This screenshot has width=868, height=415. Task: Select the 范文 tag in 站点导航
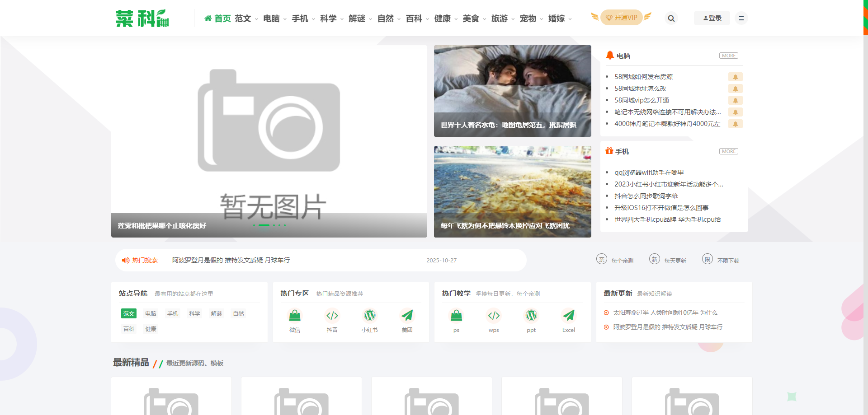pyautogui.click(x=129, y=314)
